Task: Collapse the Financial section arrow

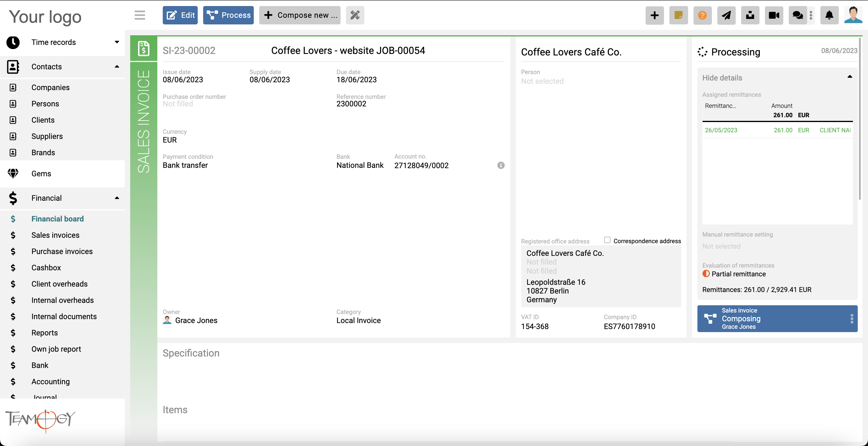Action: 117,198
